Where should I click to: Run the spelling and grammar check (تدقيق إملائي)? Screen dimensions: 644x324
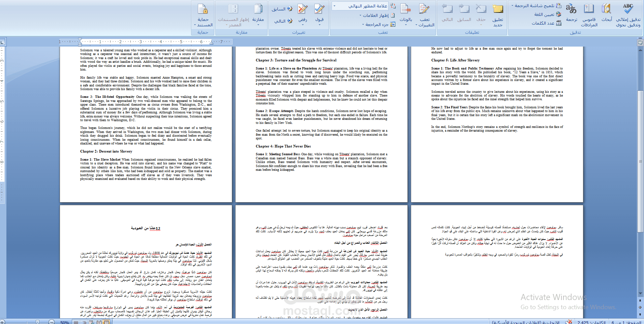(628, 15)
